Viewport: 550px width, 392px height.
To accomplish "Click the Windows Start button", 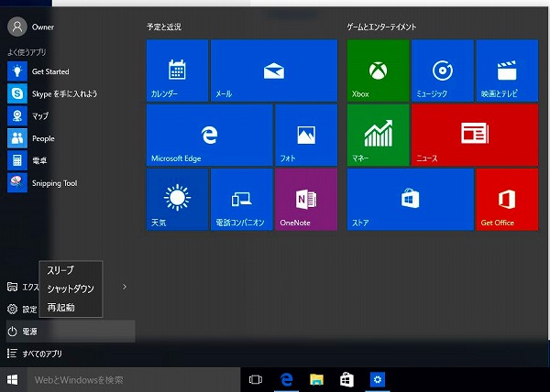I will click(x=13, y=380).
